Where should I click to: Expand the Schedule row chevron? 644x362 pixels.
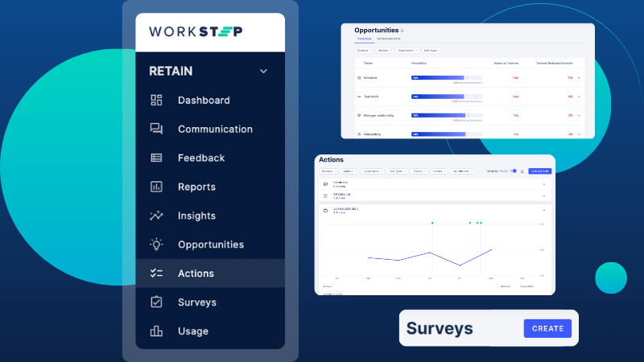coord(579,78)
